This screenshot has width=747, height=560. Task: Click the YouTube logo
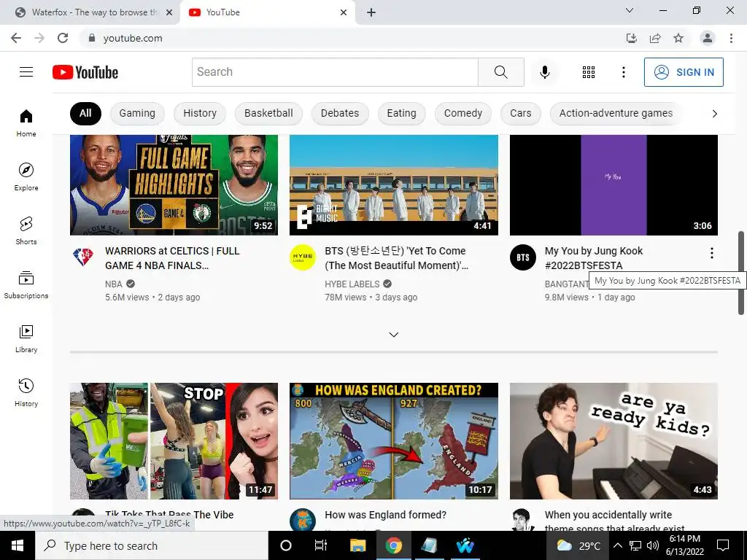pos(85,72)
